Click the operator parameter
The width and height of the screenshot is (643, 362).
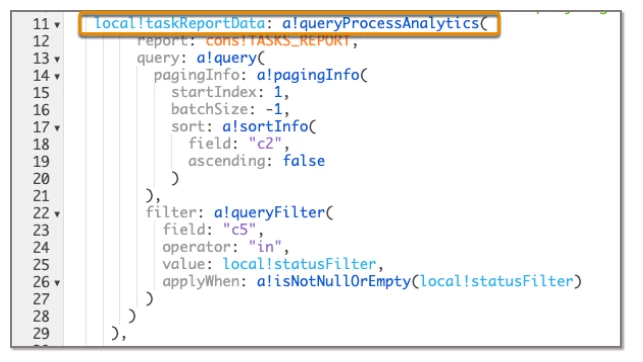click(x=196, y=247)
